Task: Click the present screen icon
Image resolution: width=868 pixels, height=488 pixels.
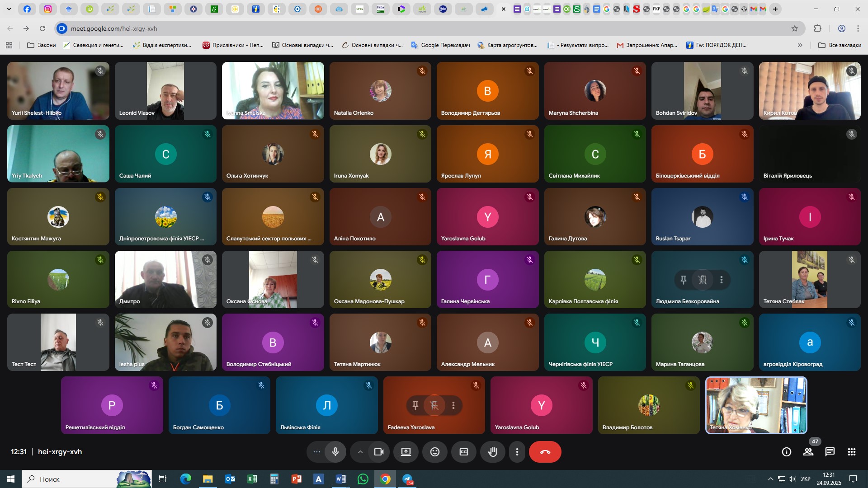Action: [x=406, y=452]
